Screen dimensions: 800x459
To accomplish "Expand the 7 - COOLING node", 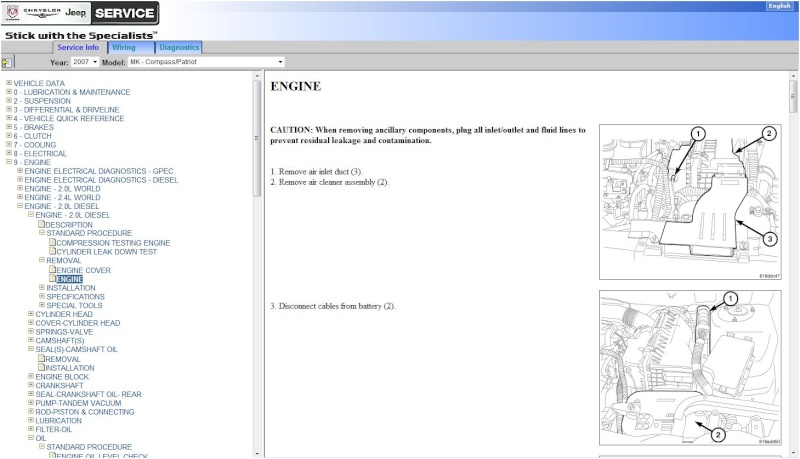I will point(9,144).
